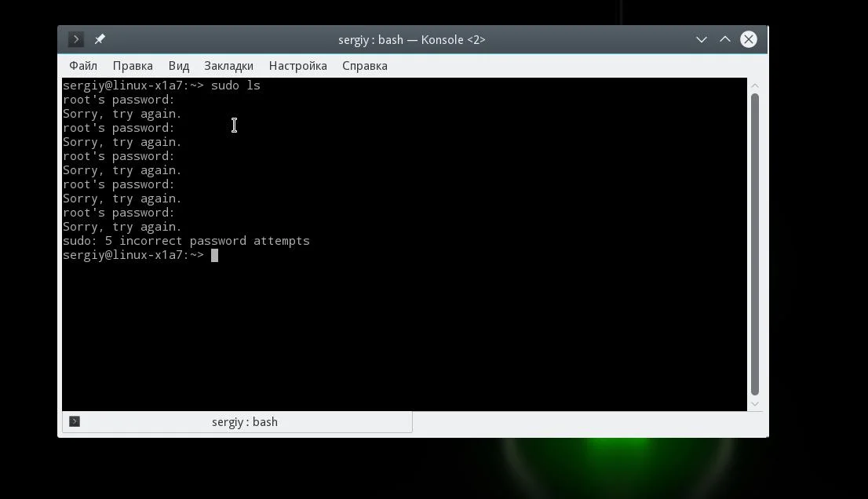Click the scrollbar up arrow
Image resolution: width=868 pixels, height=499 pixels.
tap(754, 86)
